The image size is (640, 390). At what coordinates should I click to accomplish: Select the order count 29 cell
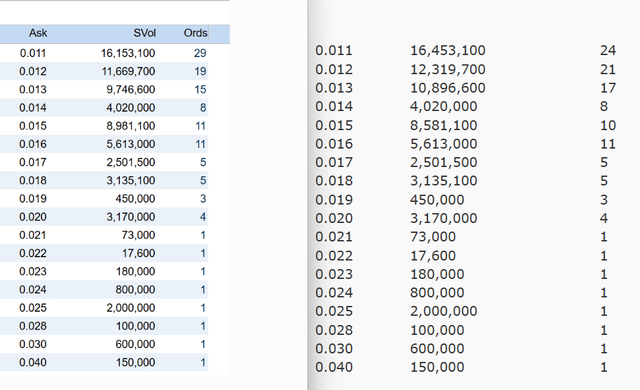[200, 53]
